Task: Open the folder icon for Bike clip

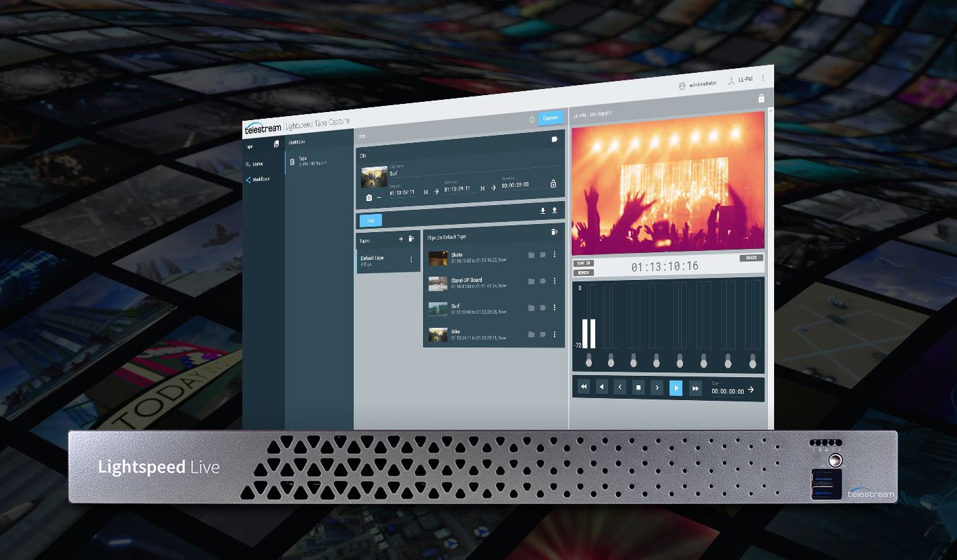Action: pos(531,335)
